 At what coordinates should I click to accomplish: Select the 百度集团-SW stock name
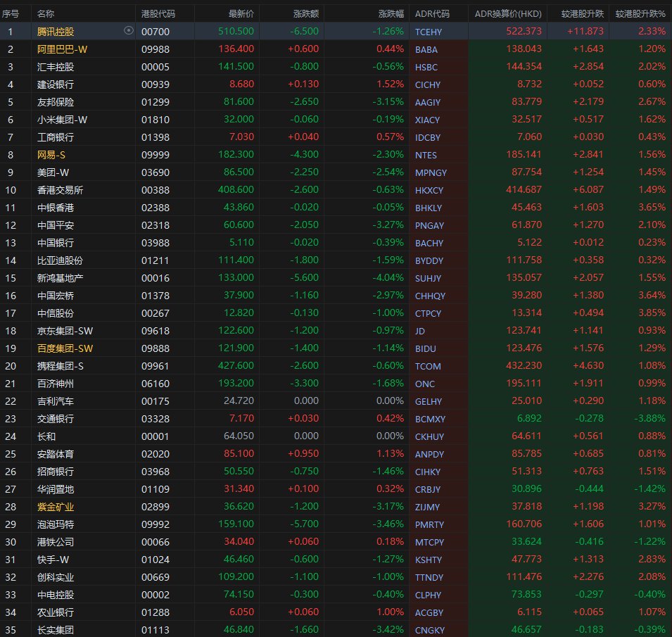pos(65,348)
